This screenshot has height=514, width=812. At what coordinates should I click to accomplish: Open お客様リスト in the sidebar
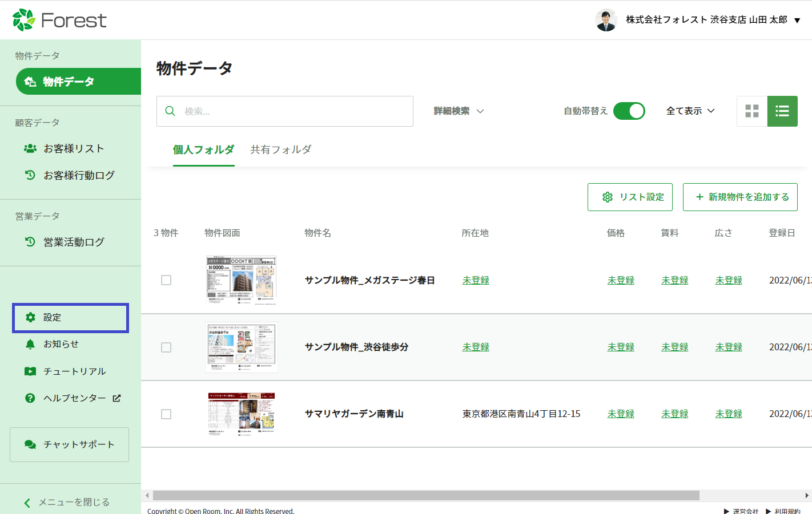[x=74, y=148]
